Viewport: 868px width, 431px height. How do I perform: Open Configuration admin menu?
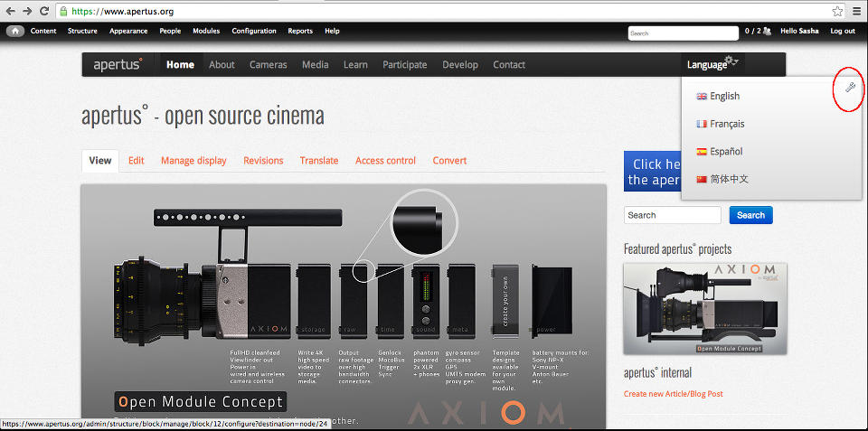pyautogui.click(x=254, y=31)
